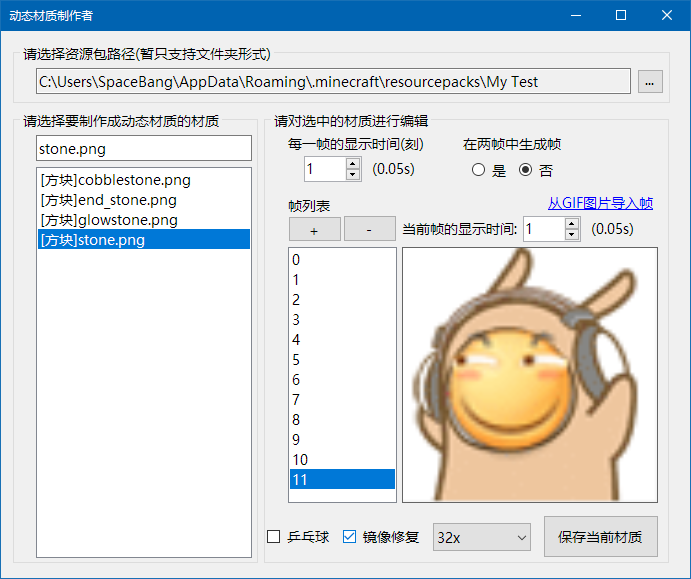Image resolution: width=691 pixels, height=579 pixels.
Task: Click the per-frame display time value field
Action: click(325, 169)
